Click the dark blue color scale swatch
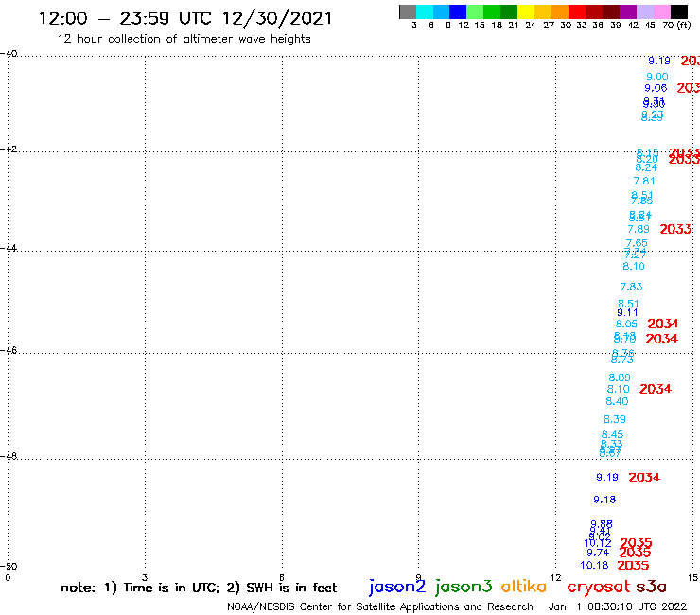700x615 pixels. point(459,11)
